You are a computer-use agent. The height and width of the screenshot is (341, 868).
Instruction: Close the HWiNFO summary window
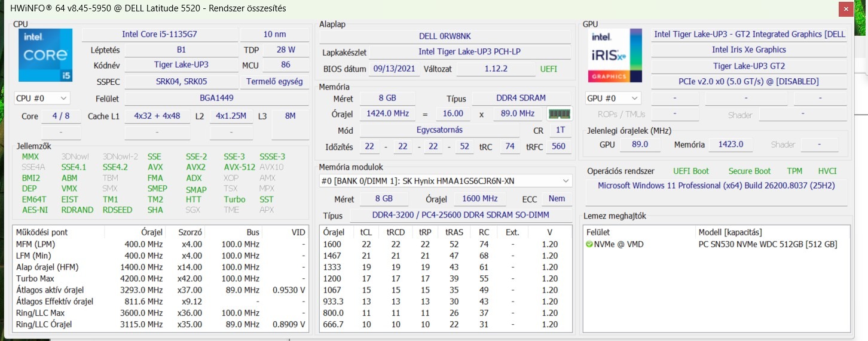pyautogui.click(x=846, y=9)
